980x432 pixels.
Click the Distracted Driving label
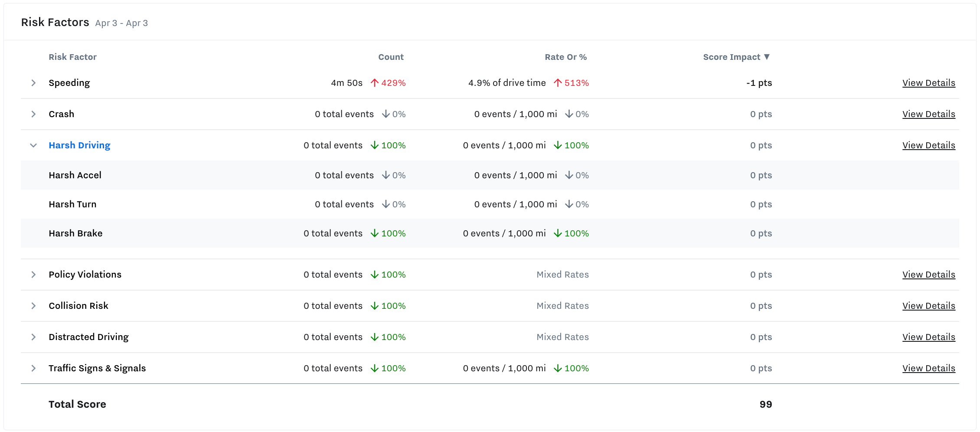[88, 337]
